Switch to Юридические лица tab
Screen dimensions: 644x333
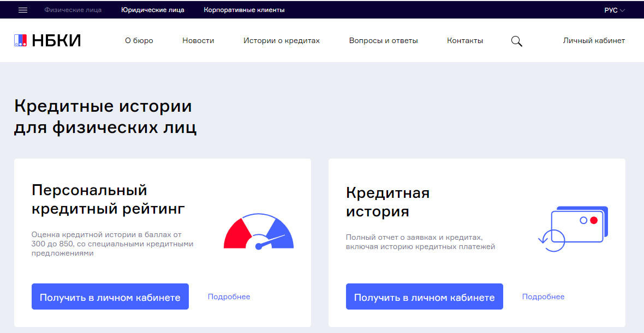pyautogui.click(x=153, y=10)
